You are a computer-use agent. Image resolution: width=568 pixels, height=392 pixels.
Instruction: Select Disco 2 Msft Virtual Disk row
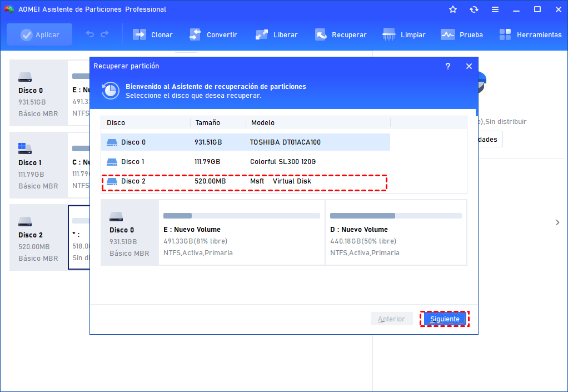click(x=245, y=181)
